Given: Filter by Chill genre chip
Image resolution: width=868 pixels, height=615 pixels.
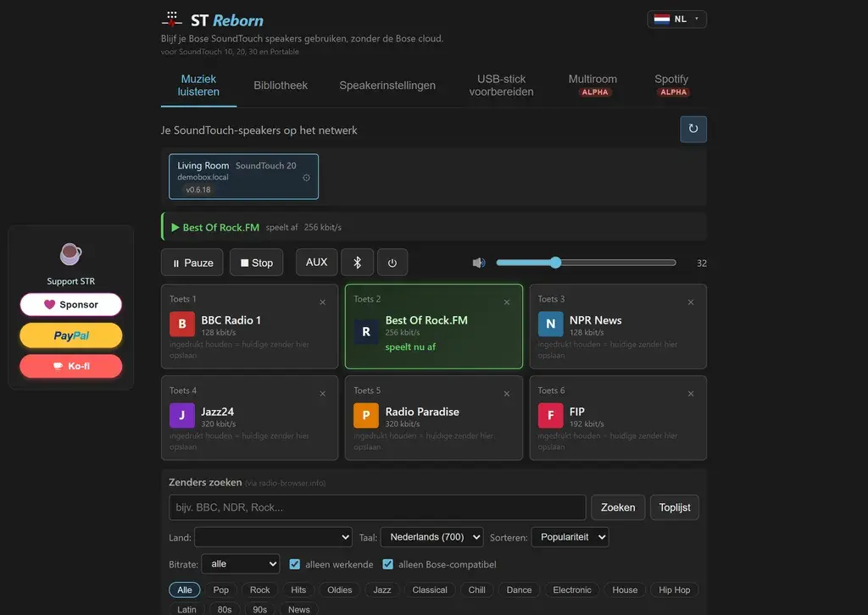Looking at the screenshot, I should (x=476, y=590).
